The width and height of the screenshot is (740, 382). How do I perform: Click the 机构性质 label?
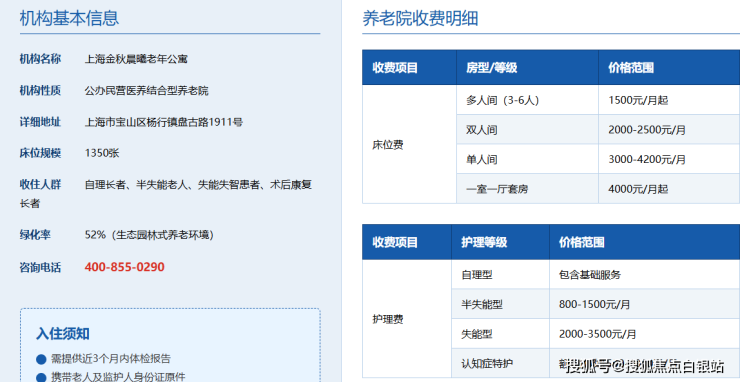[40, 91]
